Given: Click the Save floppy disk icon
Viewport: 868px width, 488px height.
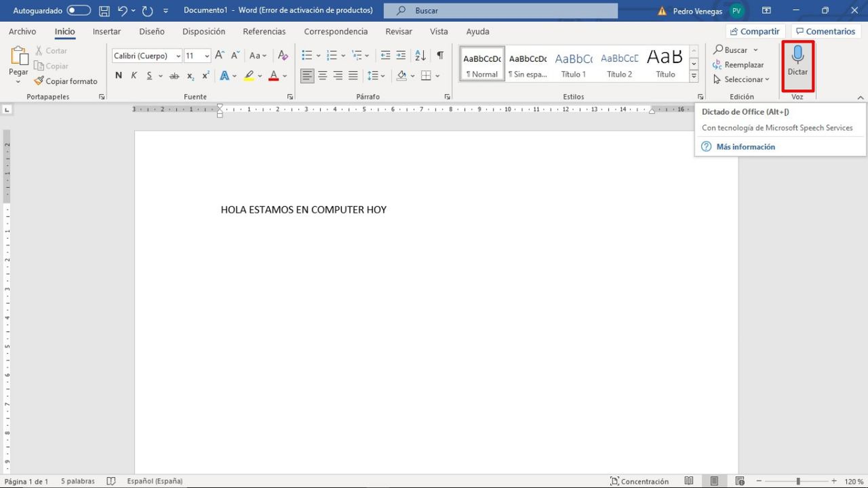Looking at the screenshot, I should click(x=104, y=11).
